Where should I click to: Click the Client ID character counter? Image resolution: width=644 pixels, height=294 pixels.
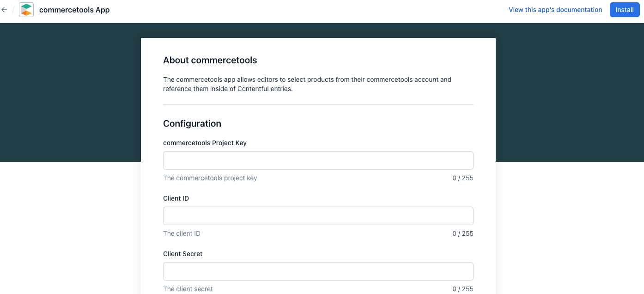(x=463, y=233)
